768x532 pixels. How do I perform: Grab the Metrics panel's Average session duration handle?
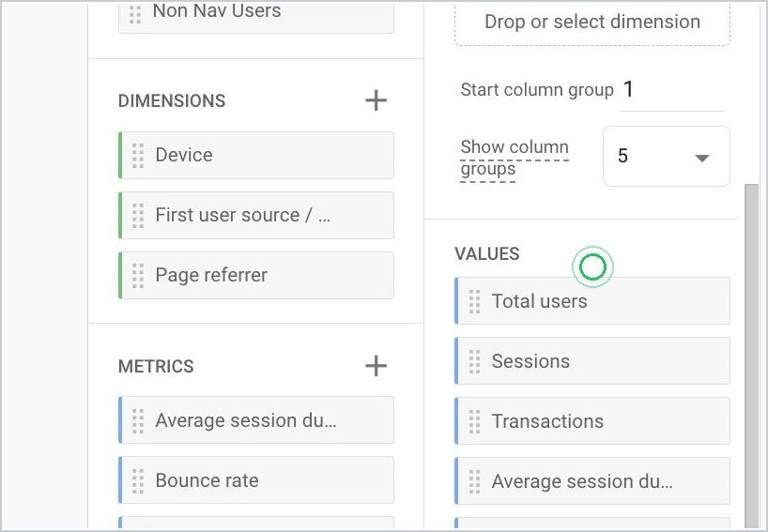(x=138, y=420)
